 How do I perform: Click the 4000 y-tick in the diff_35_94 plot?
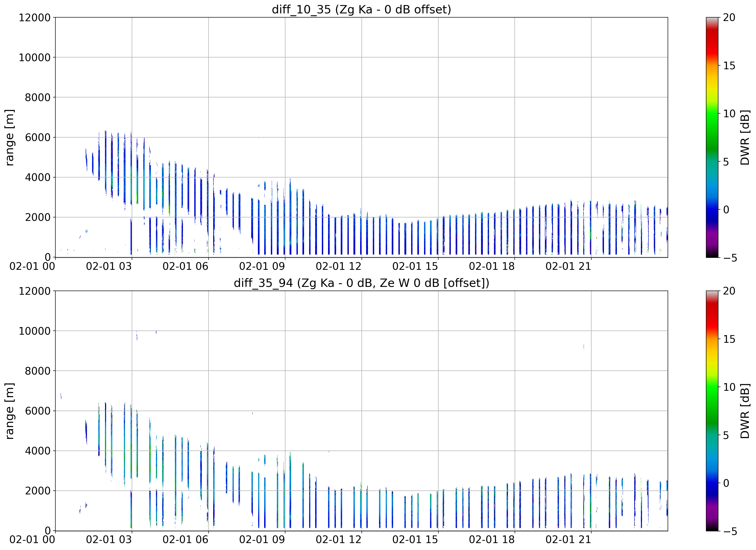click(38, 451)
